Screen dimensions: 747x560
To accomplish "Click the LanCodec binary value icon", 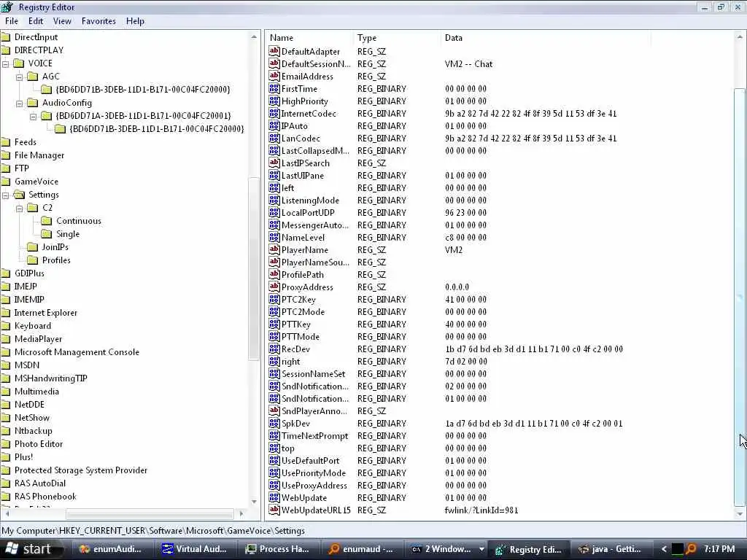I will point(274,138).
